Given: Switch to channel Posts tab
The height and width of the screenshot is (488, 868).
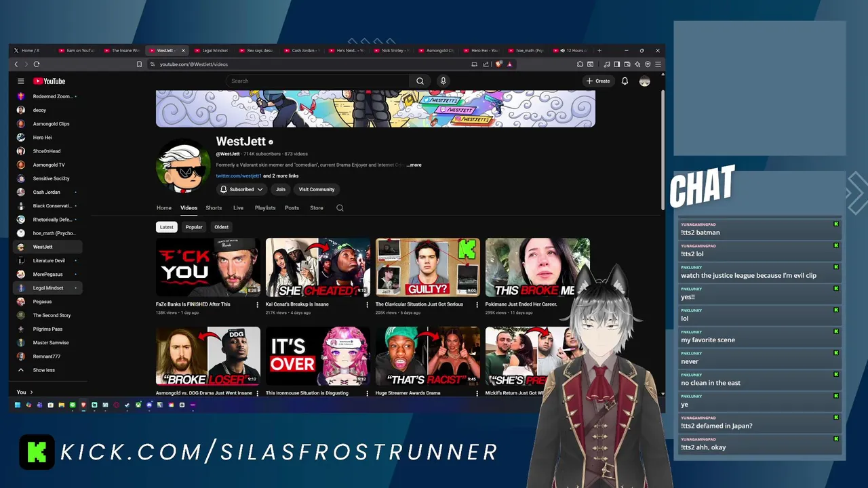Looking at the screenshot, I should pyautogui.click(x=292, y=208).
